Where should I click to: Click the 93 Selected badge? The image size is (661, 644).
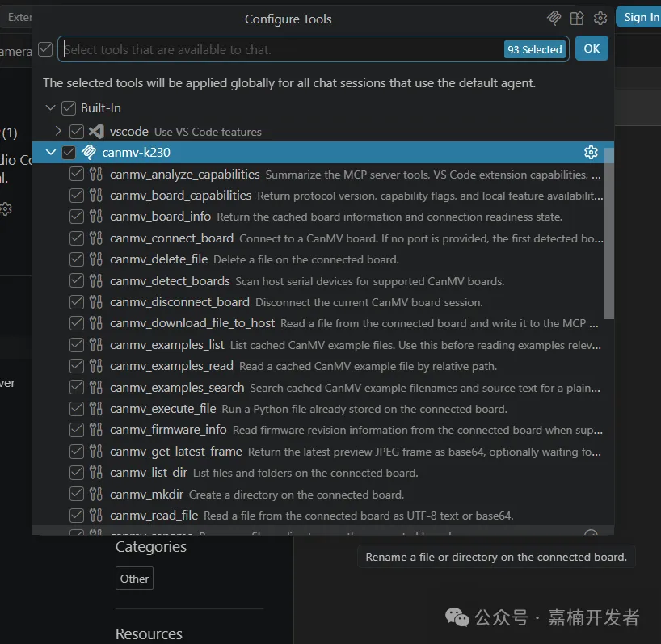pos(534,49)
